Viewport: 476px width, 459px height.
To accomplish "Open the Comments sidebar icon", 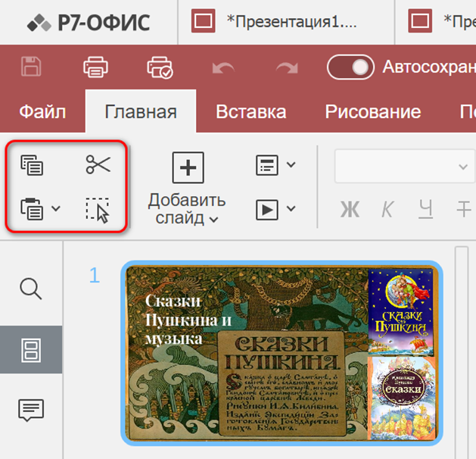I will point(31,410).
